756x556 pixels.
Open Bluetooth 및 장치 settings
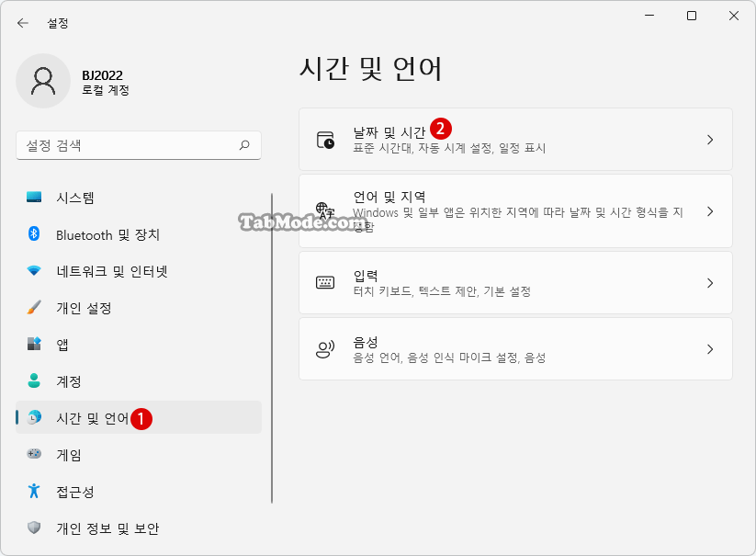tap(139, 234)
